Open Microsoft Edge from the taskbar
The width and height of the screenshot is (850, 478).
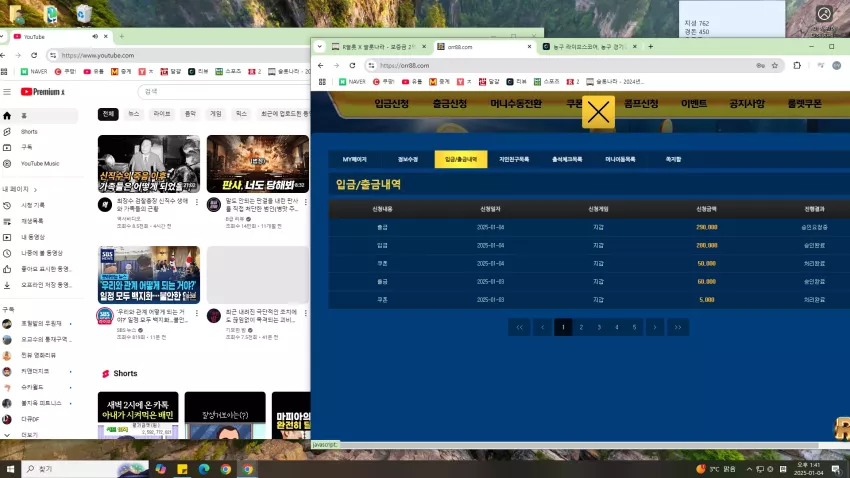[x=204, y=469]
